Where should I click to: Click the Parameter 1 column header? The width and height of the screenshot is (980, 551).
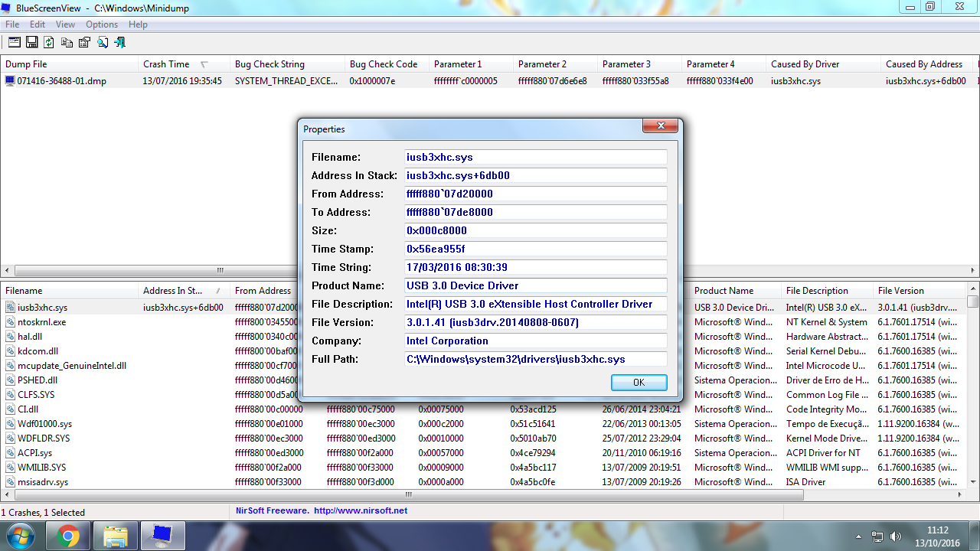coord(471,64)
